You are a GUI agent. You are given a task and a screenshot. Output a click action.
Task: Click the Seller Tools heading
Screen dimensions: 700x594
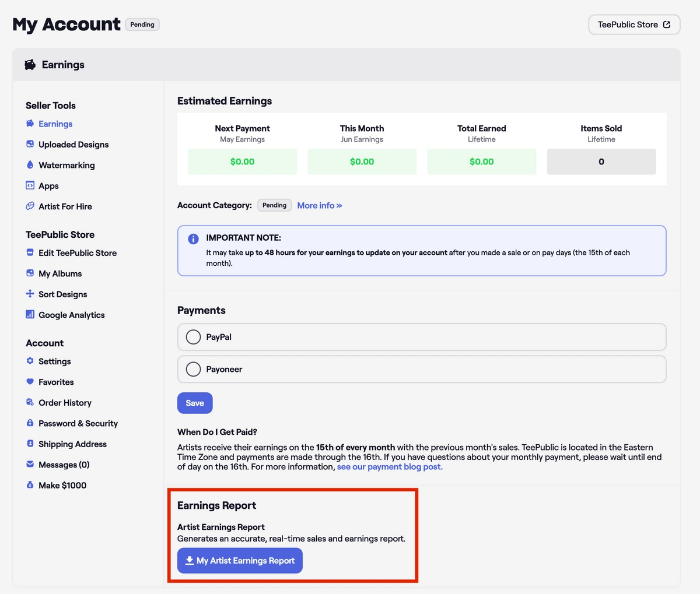tap(51, 106)
